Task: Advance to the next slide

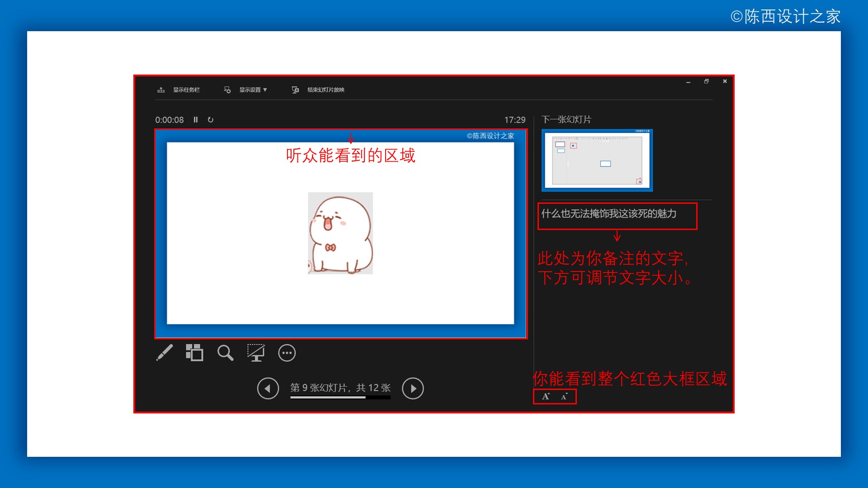Action: pyautogui.click(x=413, y=389)
